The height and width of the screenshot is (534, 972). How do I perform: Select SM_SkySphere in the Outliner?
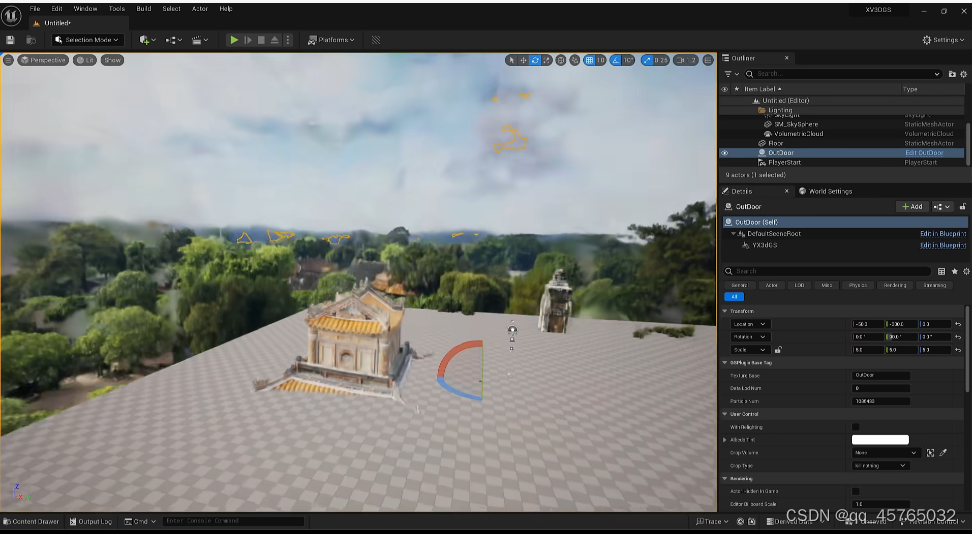click(796, 124)
